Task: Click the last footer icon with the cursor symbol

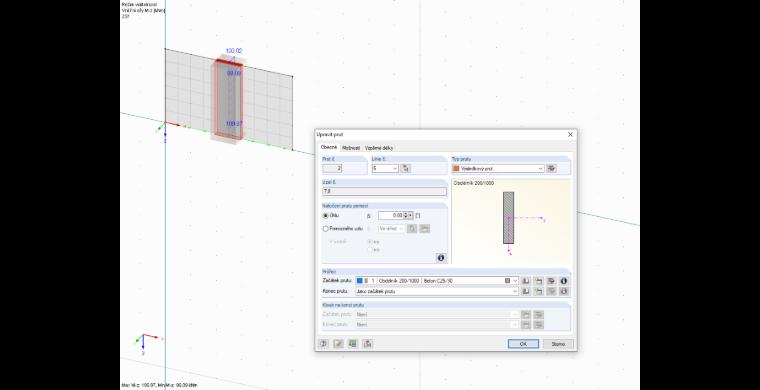Action: point(367,343)
